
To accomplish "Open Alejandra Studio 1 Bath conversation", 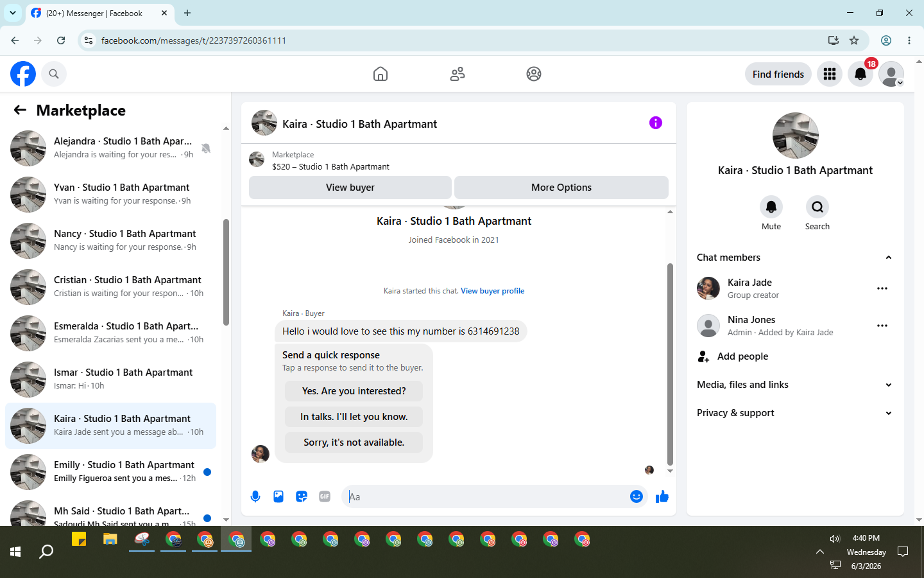I will tap(110, 148).
